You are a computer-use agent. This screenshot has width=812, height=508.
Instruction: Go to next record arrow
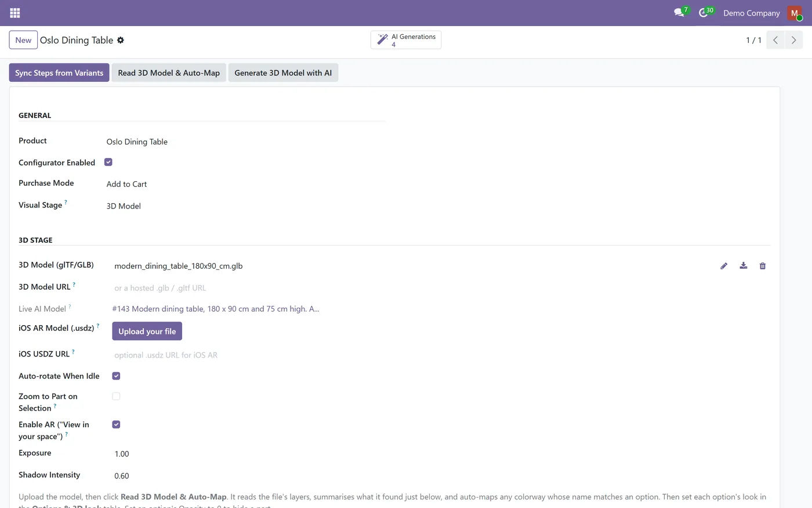(x=794, y=40)
